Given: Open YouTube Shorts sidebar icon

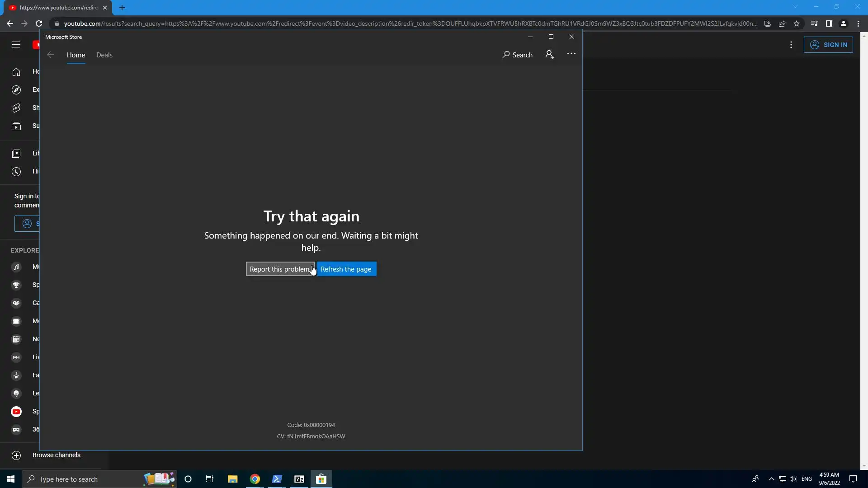Looking at the screenshot, I should tap(16, 108).
